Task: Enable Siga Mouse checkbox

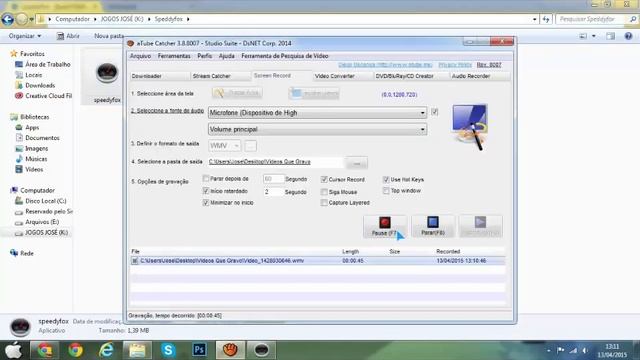Action: point(324,192)
